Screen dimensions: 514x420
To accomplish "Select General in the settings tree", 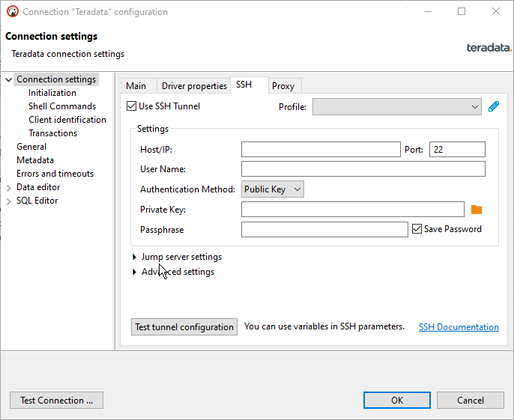I will 31,147.
